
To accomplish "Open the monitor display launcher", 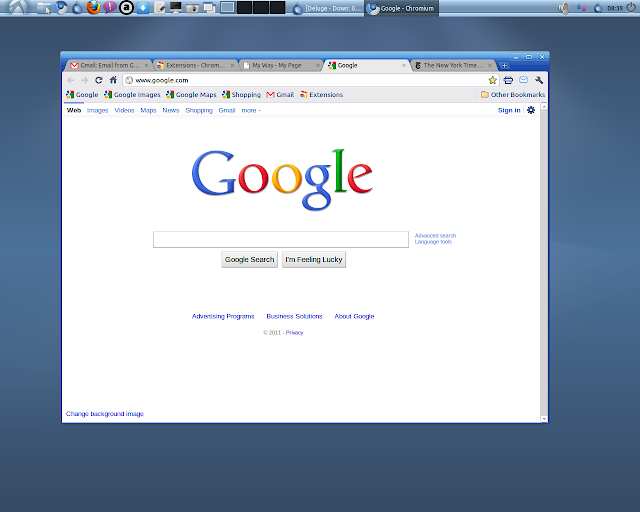I will click(176, 8).
